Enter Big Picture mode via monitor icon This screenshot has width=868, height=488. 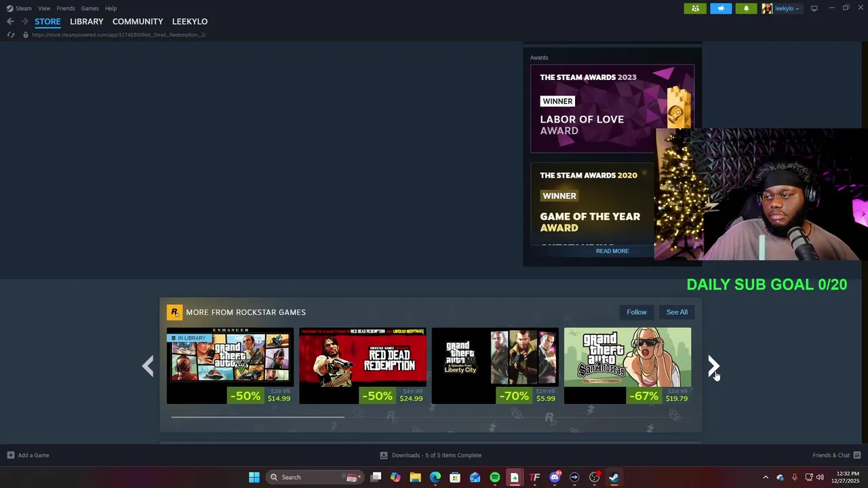(814, 8)
